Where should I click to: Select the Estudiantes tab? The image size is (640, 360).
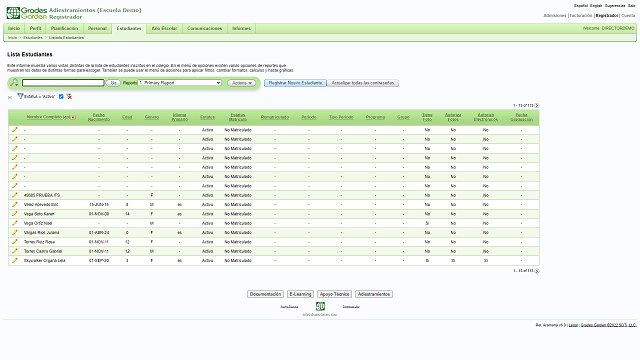[x=129, y=29]
